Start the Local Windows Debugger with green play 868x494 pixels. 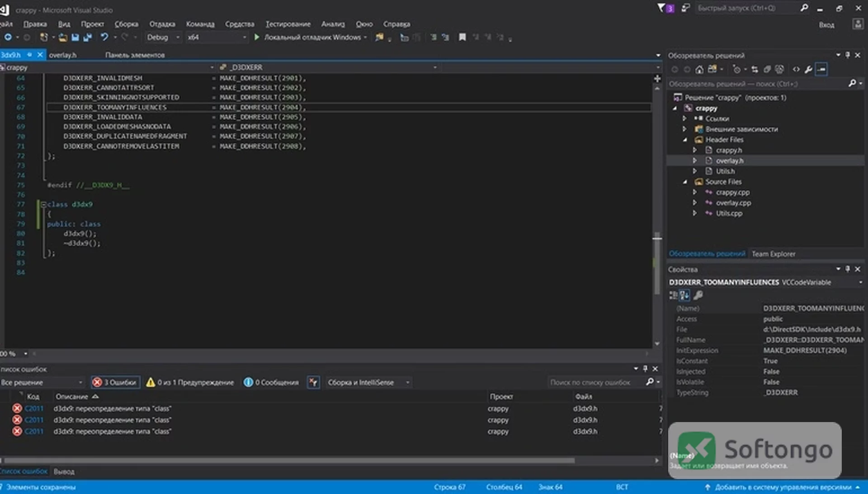[256, 37]
